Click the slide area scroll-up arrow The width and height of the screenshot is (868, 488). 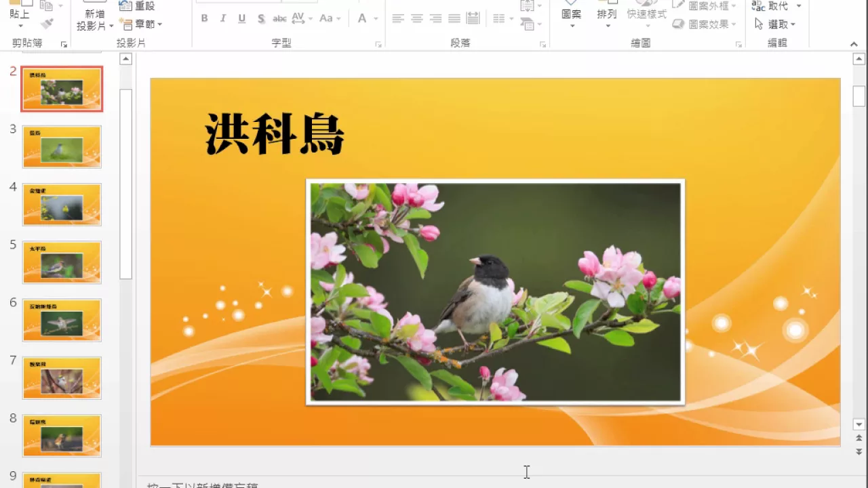click(859, 60)
